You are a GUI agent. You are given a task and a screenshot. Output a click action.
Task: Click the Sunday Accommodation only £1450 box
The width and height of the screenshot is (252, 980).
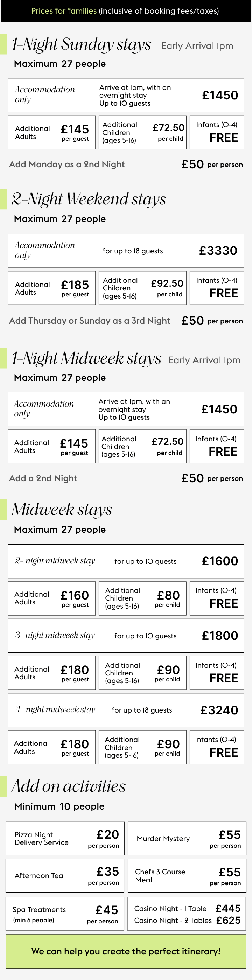coord(126,95)
